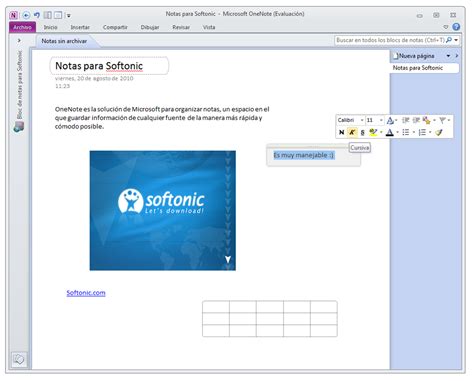
Task: Open the Compartir ribbon tab
Action: point(115,27)
